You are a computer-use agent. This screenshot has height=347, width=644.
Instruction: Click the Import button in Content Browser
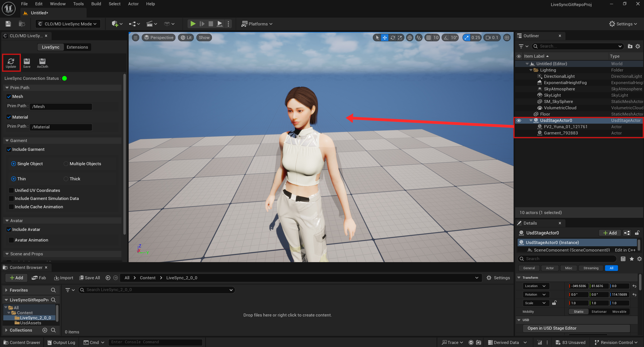63,278
